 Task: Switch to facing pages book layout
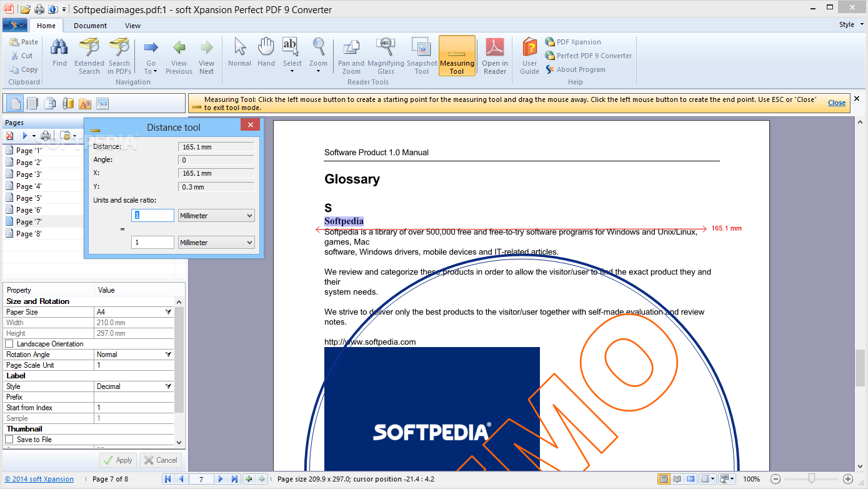pos(677,479)
